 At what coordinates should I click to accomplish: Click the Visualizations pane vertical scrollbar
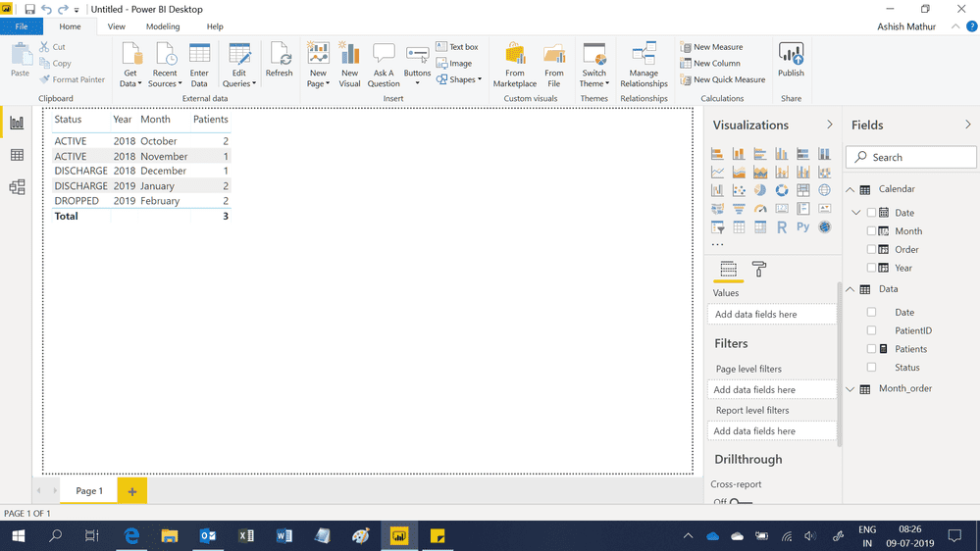(x=840, y=366)
